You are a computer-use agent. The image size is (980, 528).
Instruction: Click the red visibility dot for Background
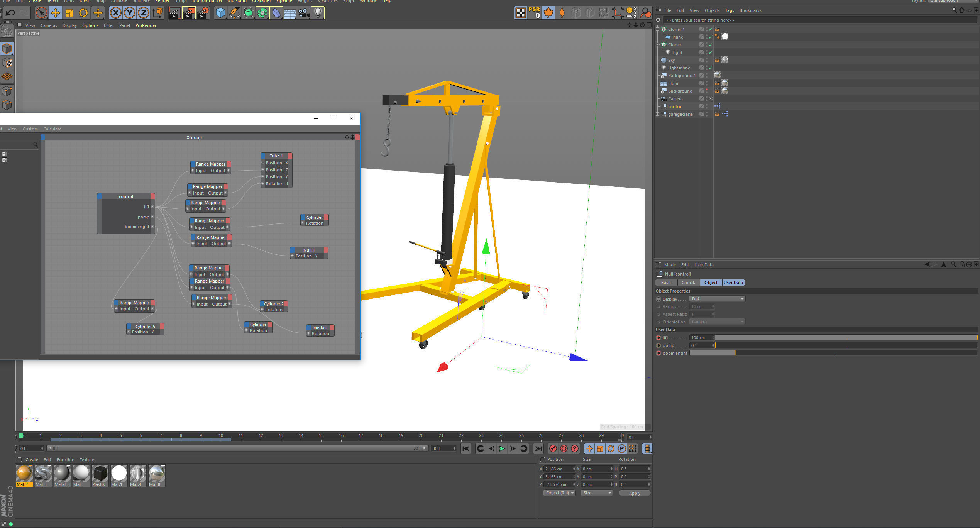click(707, 90)
